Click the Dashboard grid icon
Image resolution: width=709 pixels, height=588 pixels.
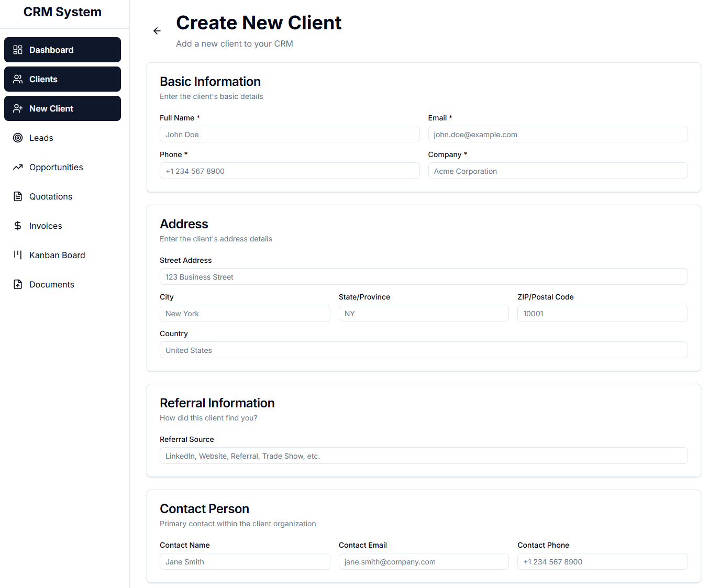18,50
